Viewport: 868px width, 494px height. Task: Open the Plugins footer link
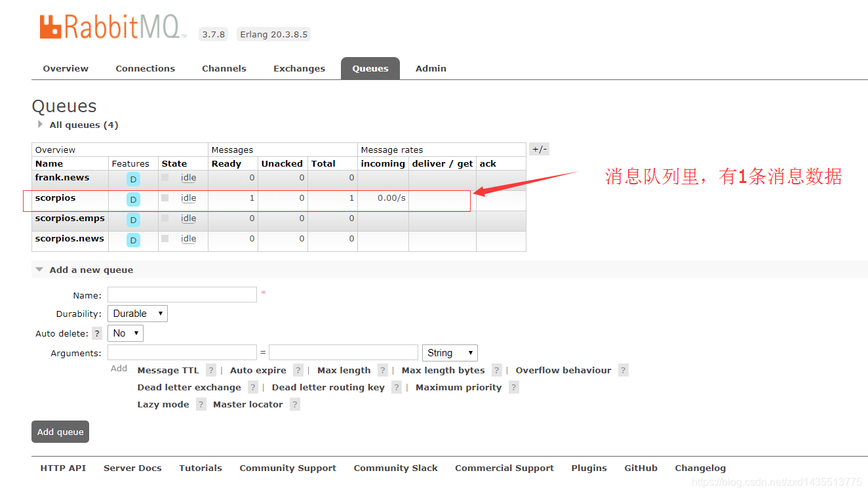589,468
